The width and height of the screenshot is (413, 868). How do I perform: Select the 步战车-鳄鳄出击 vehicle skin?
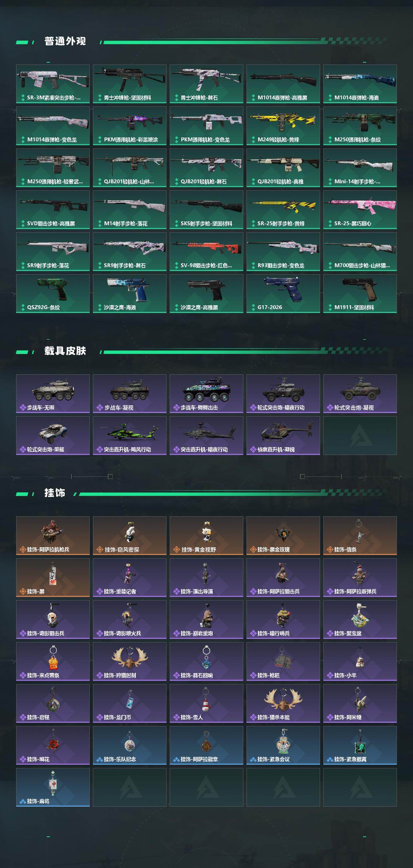(206, 394)
